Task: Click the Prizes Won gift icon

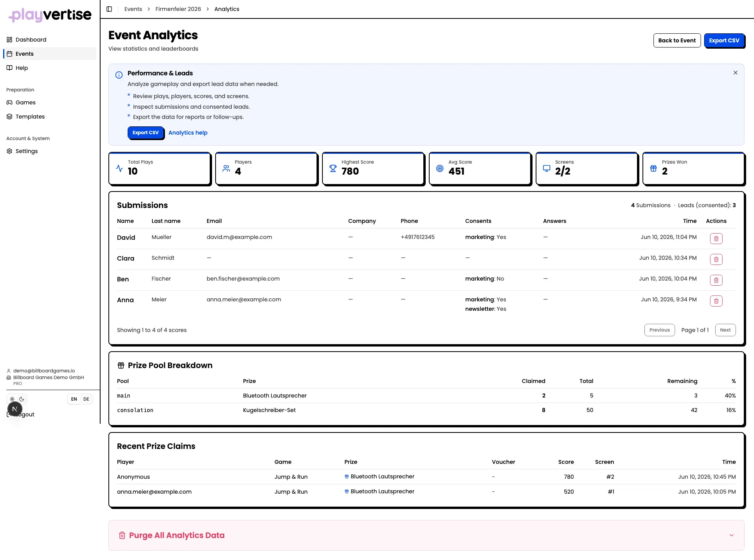Action: [653, 168]
